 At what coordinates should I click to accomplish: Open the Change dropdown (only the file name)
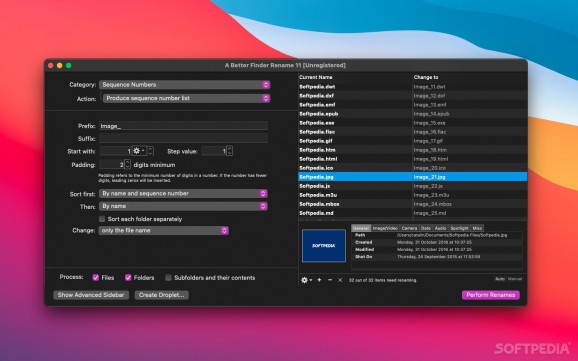click(164, 230)
